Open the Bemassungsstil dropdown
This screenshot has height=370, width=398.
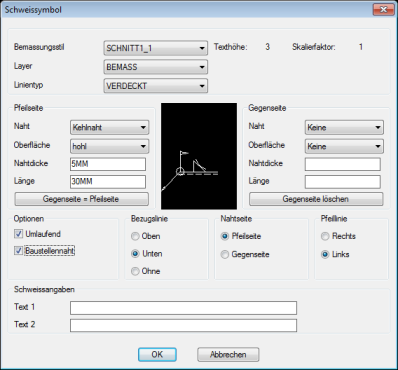coord(156,48)
